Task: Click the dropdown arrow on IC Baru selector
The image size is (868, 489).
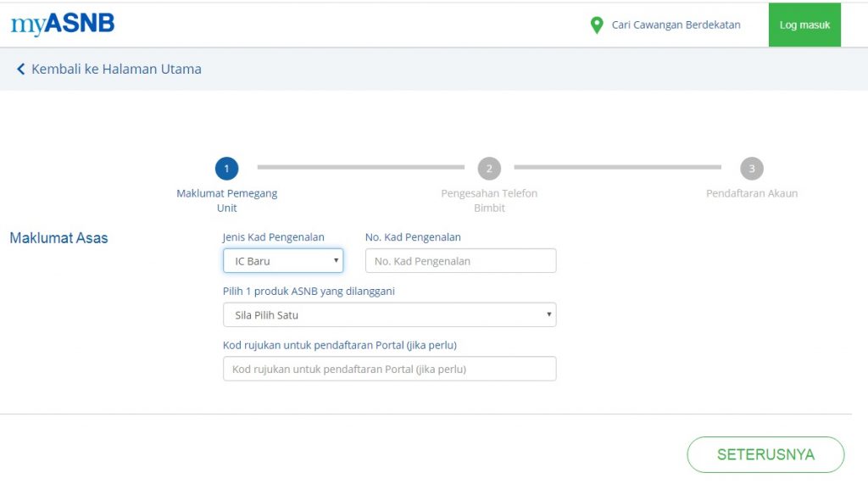Action: point(335,260)
